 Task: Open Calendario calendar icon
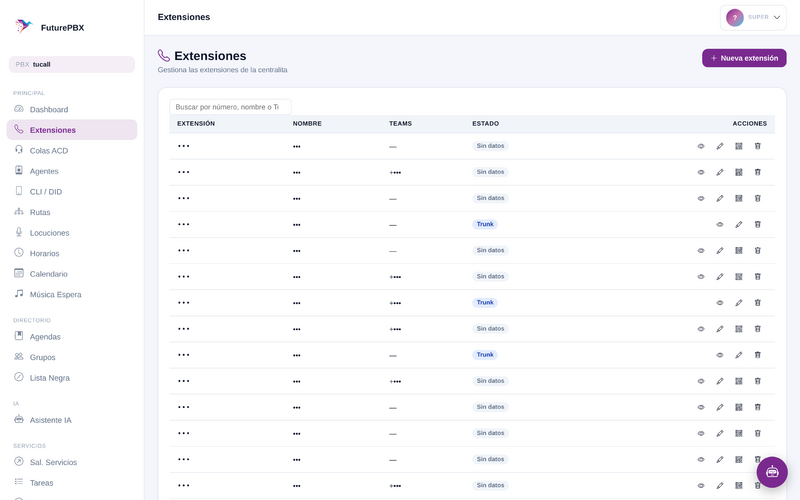tap(19, 273)
